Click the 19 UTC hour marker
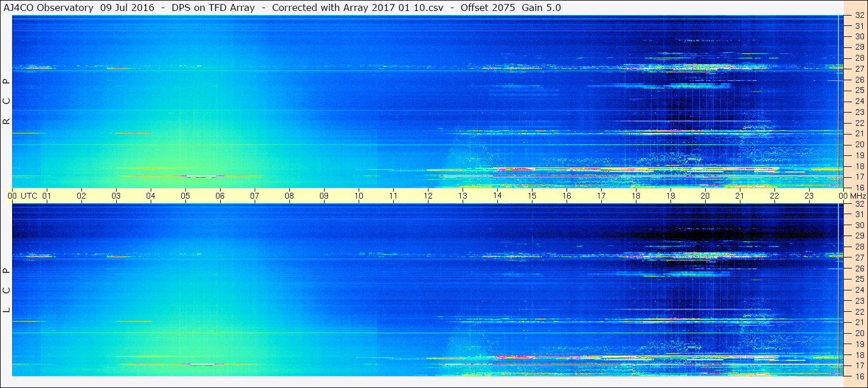This screenshot has height=388, width=868. [670, 196]
